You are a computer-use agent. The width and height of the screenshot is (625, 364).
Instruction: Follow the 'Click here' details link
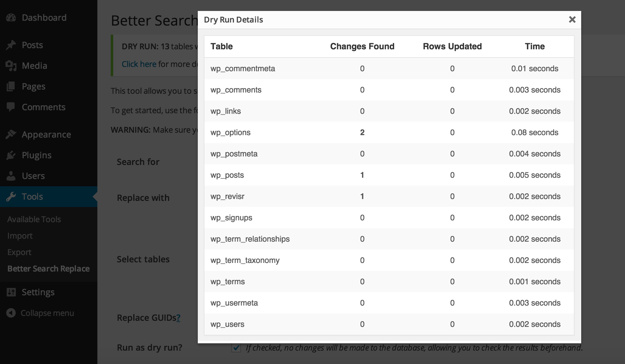(139, 64)
